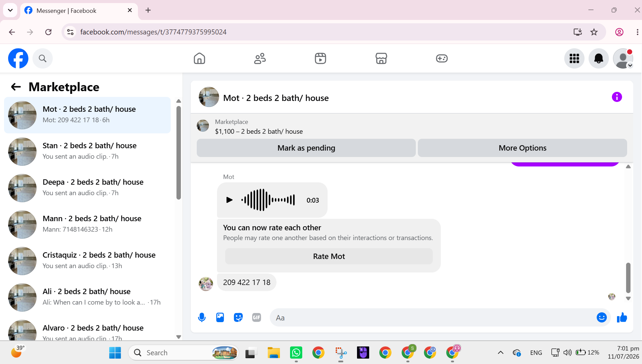Click the message Aa input field
642x364 pixels.
[x=433, y=317]
